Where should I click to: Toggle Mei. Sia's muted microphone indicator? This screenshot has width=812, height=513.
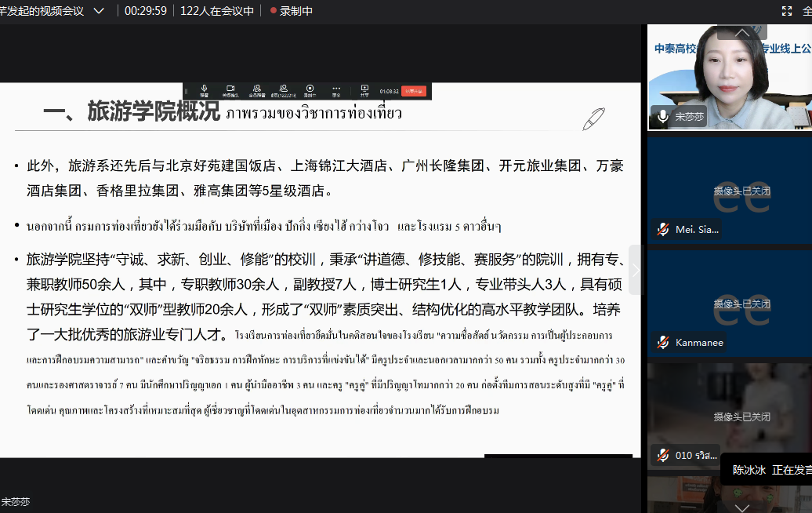point(663,229)
